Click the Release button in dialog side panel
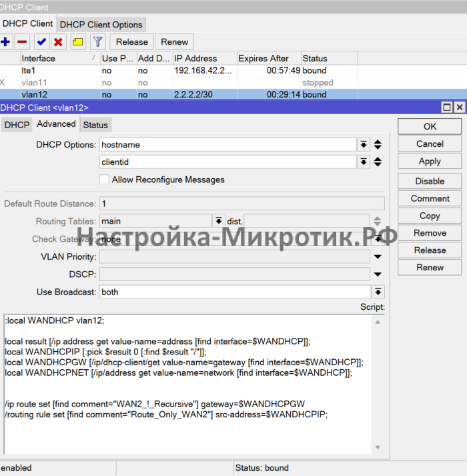This screenshot has width=467, height=476. [430, 250]
